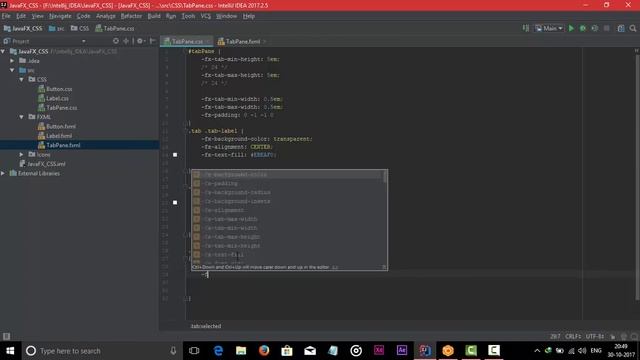
Task: Select Label.css in the project tree
Action: [57, 98]
